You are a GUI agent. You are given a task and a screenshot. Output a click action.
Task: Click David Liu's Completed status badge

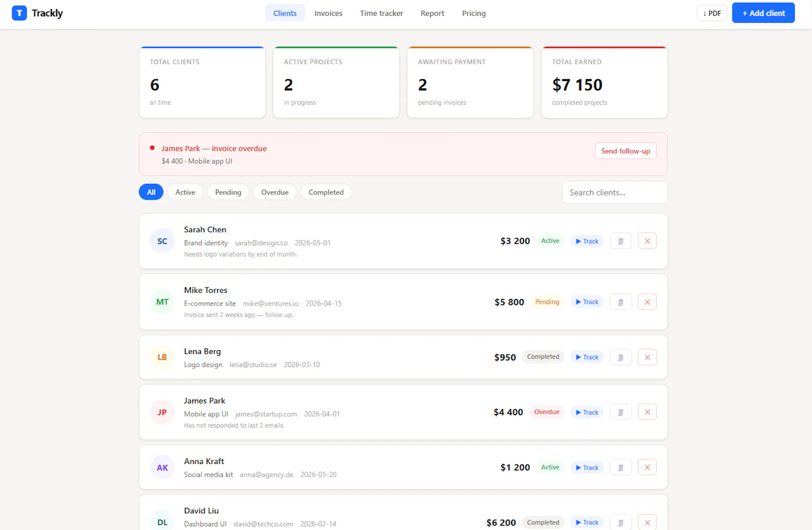(543, 522)
